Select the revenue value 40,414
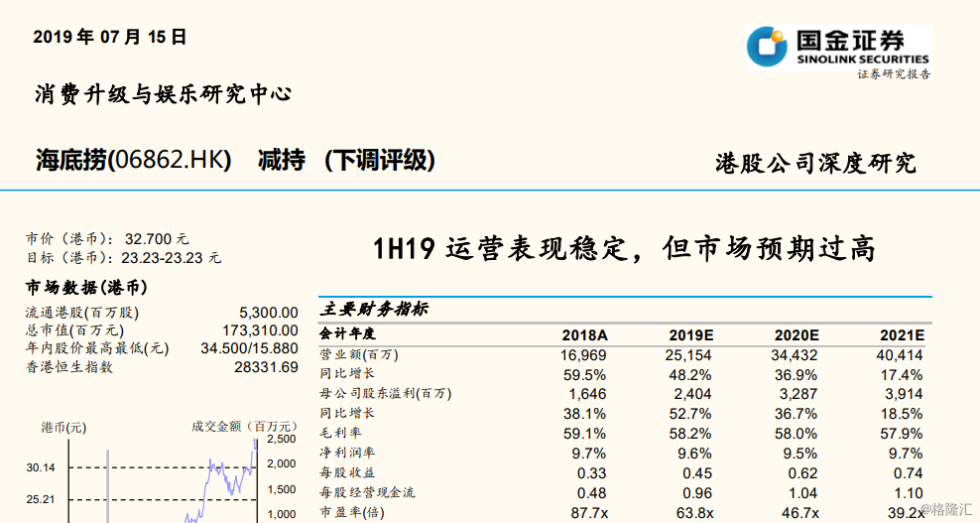Image resolution: width=980 pixels, height=523 pixels. pyautogui.click(x=900, y=355)
